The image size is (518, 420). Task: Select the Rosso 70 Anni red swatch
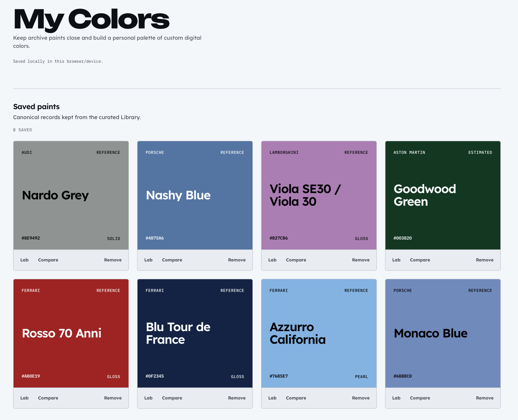tap(71, 333)
